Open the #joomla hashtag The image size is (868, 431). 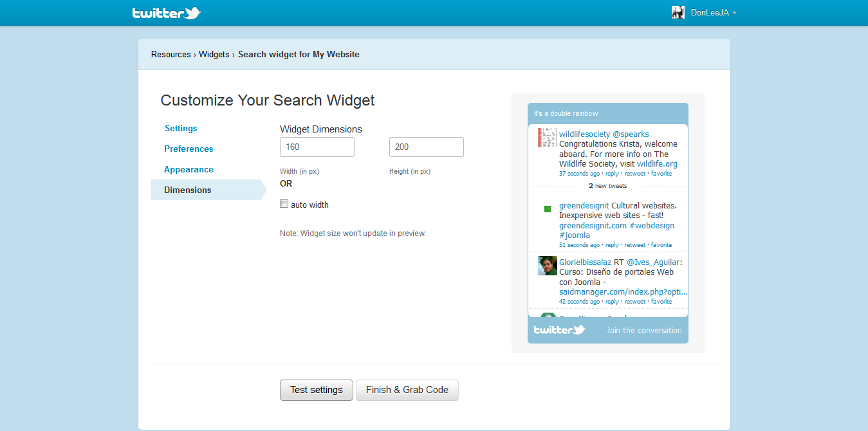tap(575, 235)
